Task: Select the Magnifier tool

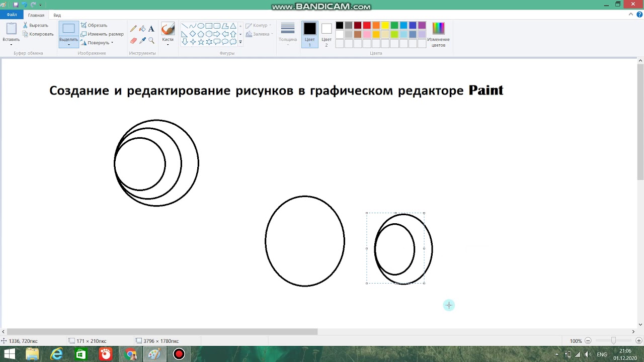Action: pyautogui.click(x=151, y=40)
